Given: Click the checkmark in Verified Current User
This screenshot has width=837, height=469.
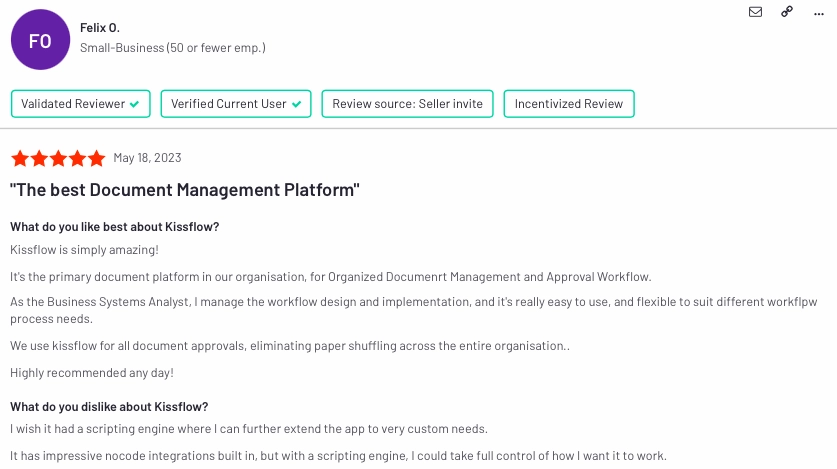Looking at the screenshot, I should [x=296, y=104].
